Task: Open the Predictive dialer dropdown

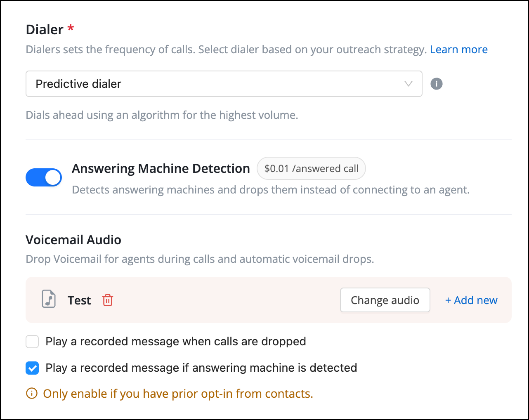Action: [224, 84]
